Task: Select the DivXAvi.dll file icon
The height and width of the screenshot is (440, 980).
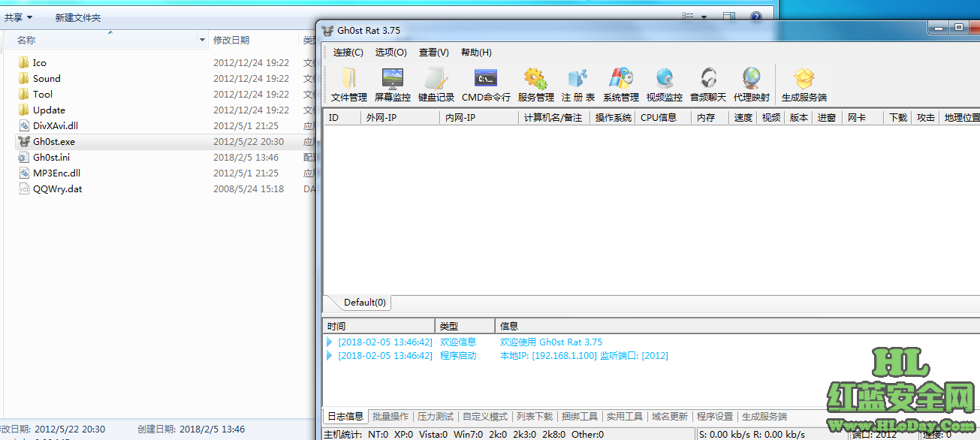Action: (23, 125)
